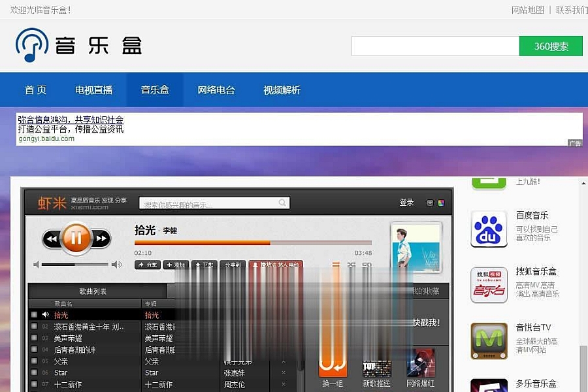Image resolution: width=588 pixels, height=392 pixels.
Task: Switch to the 我的收藏 tab
Action: (x=425, y=291)
